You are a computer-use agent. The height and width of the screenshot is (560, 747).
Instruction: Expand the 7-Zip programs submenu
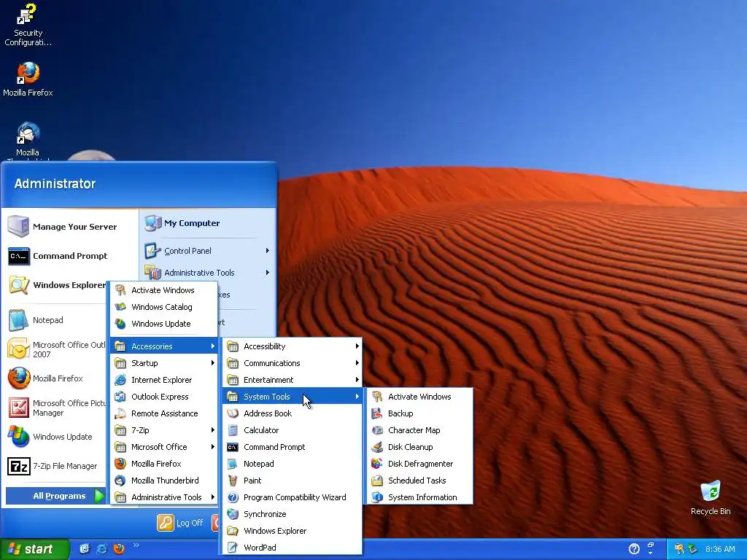point(164,430)
